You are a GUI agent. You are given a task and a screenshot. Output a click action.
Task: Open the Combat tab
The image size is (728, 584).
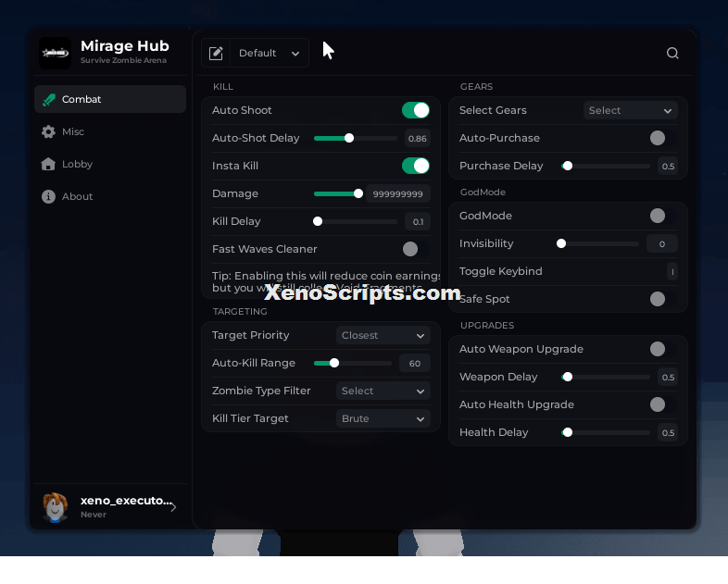(110, 99)
